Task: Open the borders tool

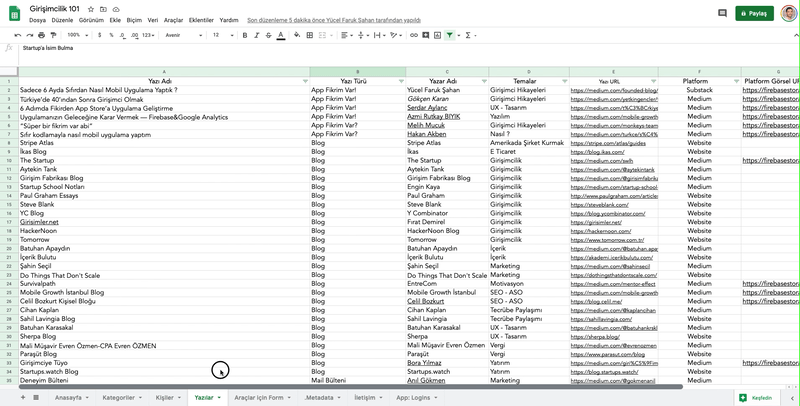Action: tap(310, 35)
